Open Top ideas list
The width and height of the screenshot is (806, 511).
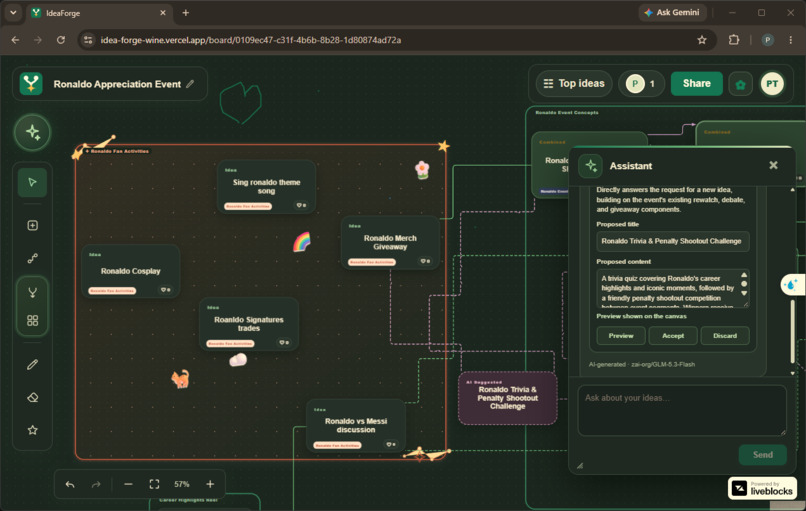pyautogui.click(x=574, y=83)
